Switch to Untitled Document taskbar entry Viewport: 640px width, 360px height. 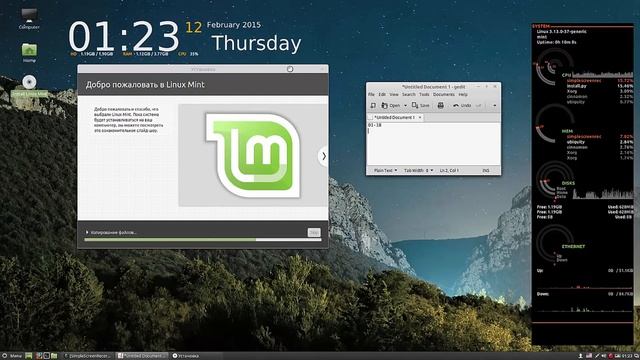pos(142,356)
